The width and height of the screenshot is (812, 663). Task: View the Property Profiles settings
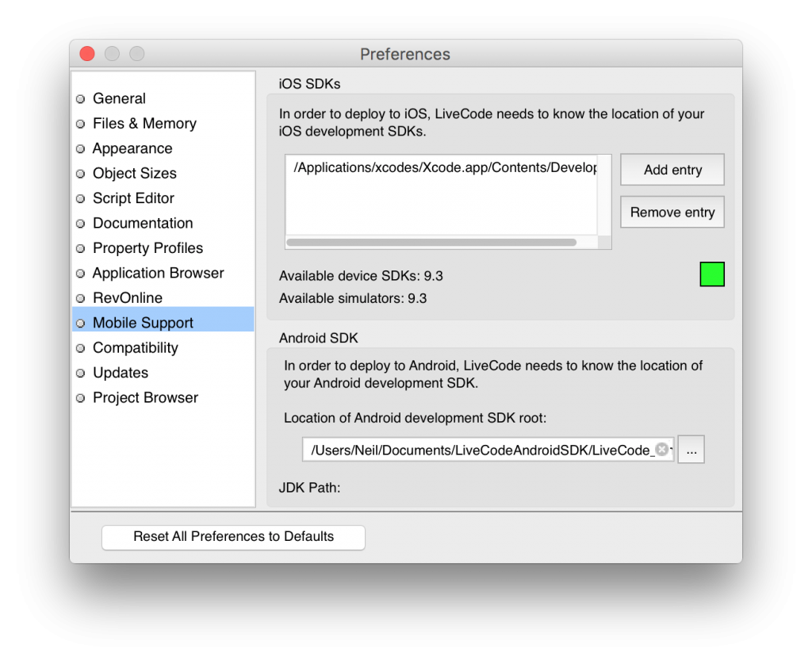pyautogui.click(x=147, y=247)
